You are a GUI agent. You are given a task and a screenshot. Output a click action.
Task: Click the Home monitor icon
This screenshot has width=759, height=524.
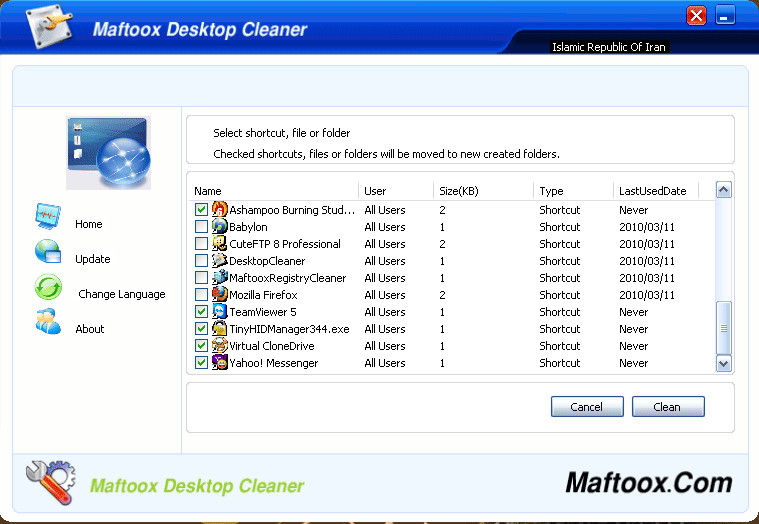48,216
